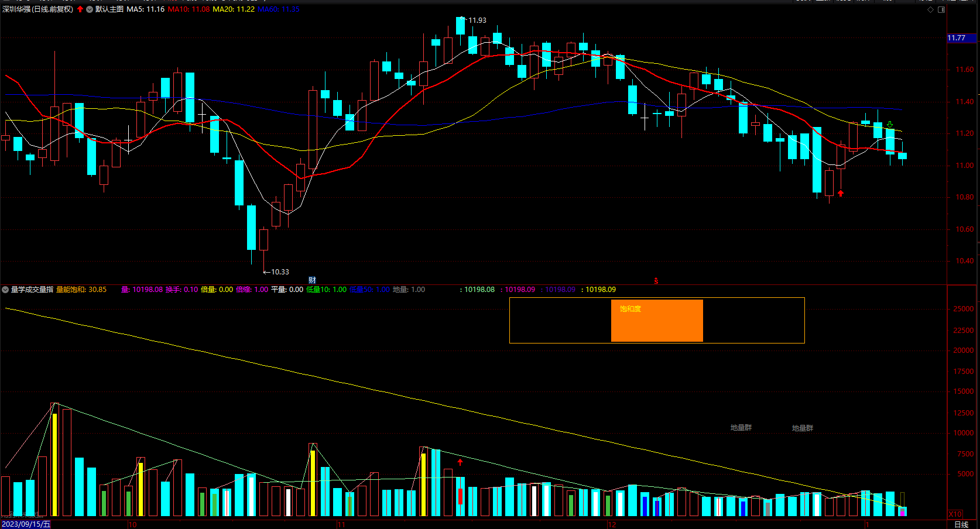Click the 倍缩: 1.00 value
This screenshot has height=529, width=980.
[x=252, y=290]
